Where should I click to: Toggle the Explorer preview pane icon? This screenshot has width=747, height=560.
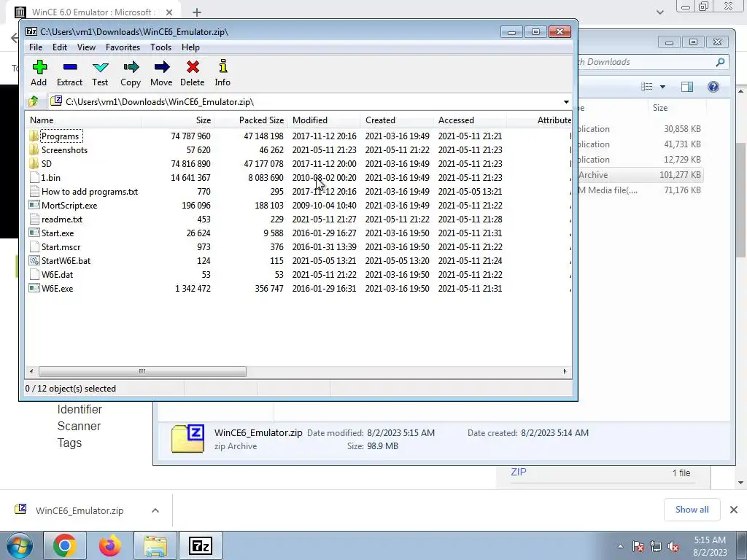(687, 87)
